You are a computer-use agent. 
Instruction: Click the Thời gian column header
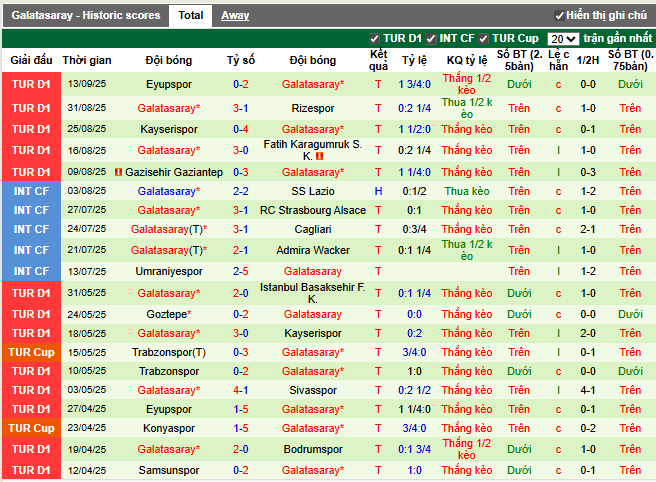coord(87,60)
